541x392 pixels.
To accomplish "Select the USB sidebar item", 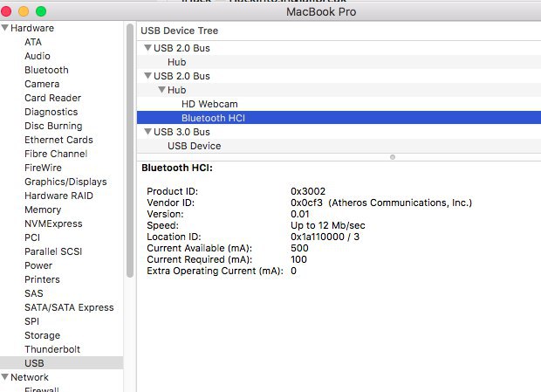I will click(x=34, y=363).
